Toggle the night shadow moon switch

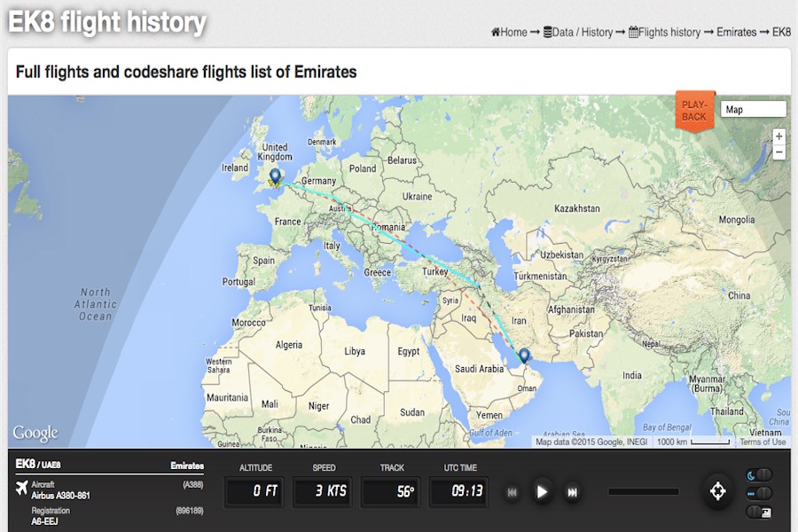(759, 475)
